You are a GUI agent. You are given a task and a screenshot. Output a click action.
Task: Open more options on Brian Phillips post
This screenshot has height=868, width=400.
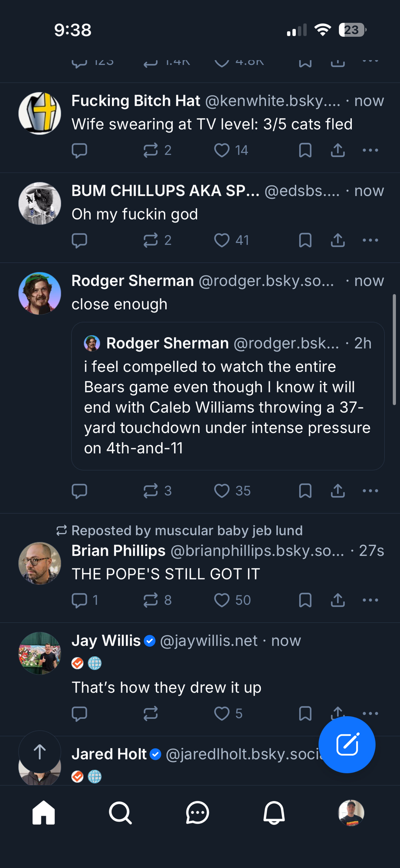(370, 600)
